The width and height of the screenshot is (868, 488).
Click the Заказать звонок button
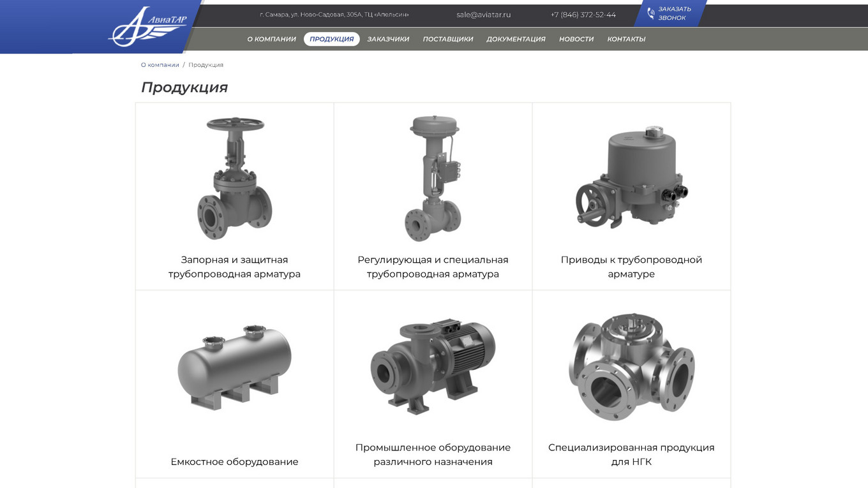(x=670, y=13)
